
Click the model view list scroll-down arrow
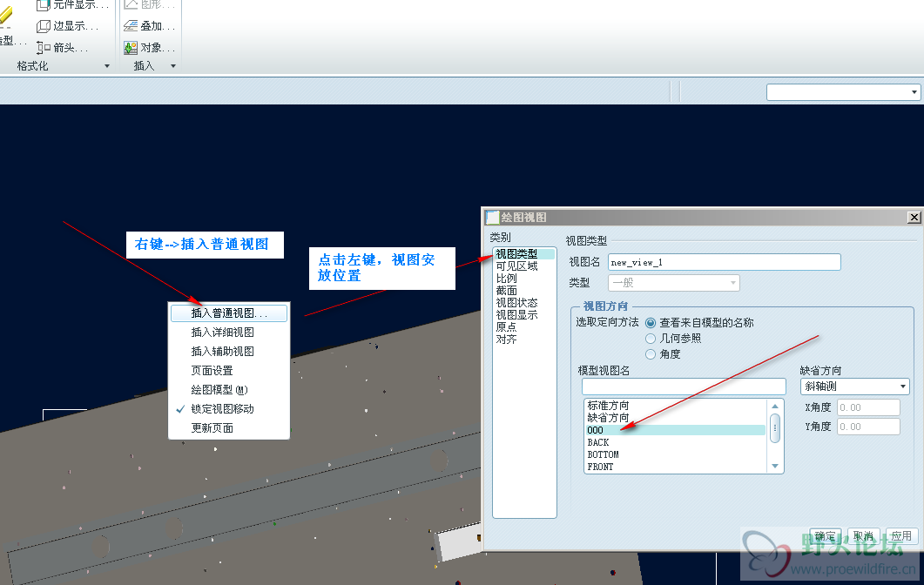coord(775,466)
